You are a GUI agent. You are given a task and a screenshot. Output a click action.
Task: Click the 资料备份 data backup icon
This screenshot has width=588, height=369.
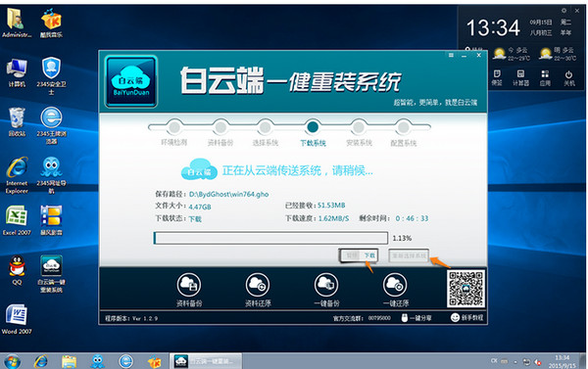coord(188,285)
